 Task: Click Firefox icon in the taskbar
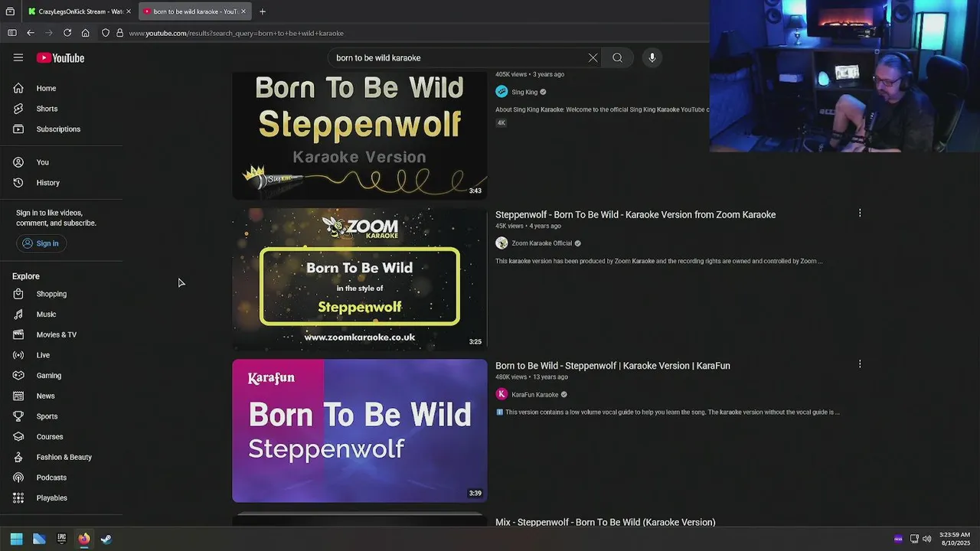click(83, 539)
